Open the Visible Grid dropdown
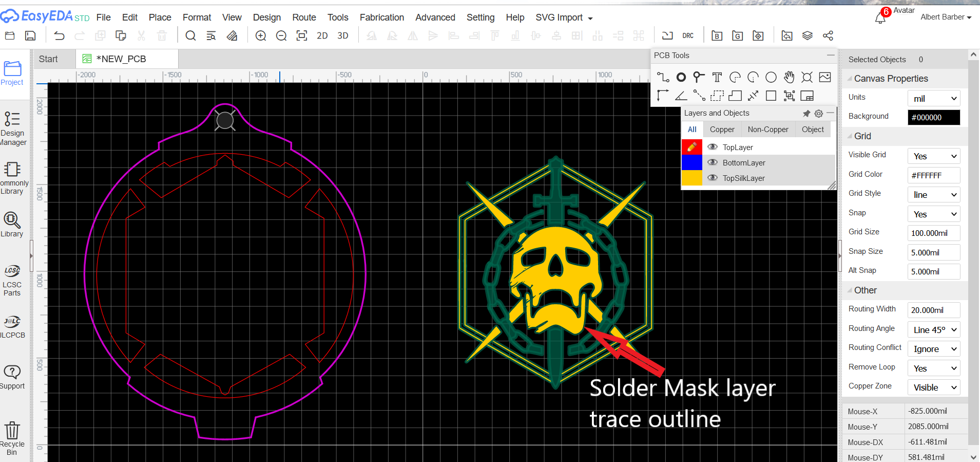The image size is (980, 462). click(934, 156)
